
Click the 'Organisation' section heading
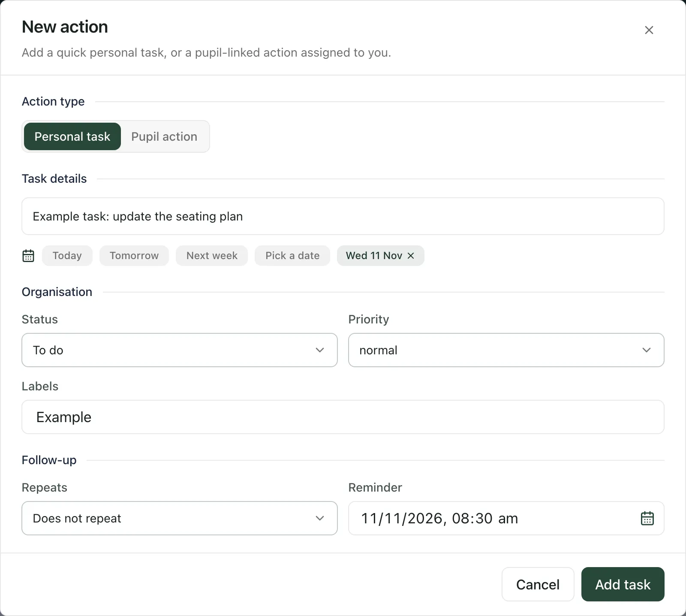click(57, 292)
